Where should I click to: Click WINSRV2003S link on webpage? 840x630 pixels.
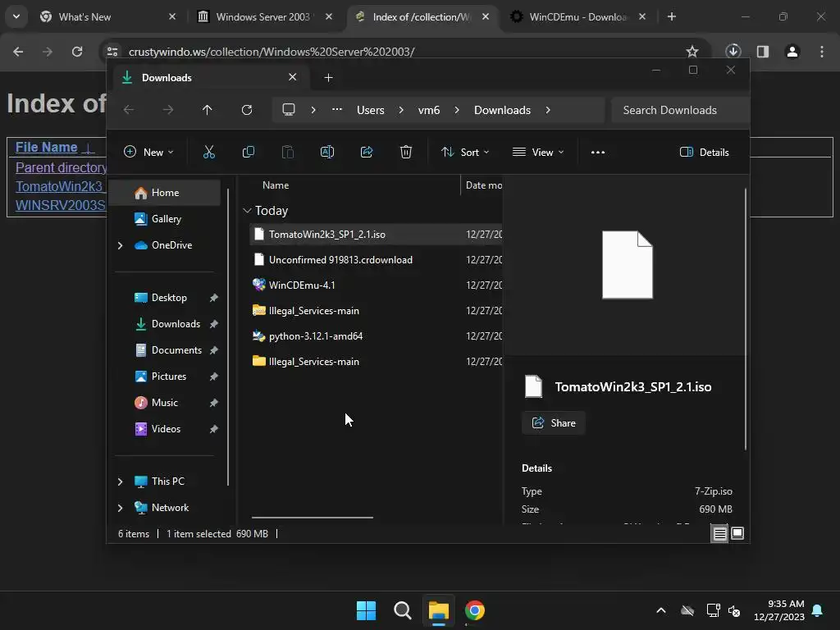[x=61, y=205]
